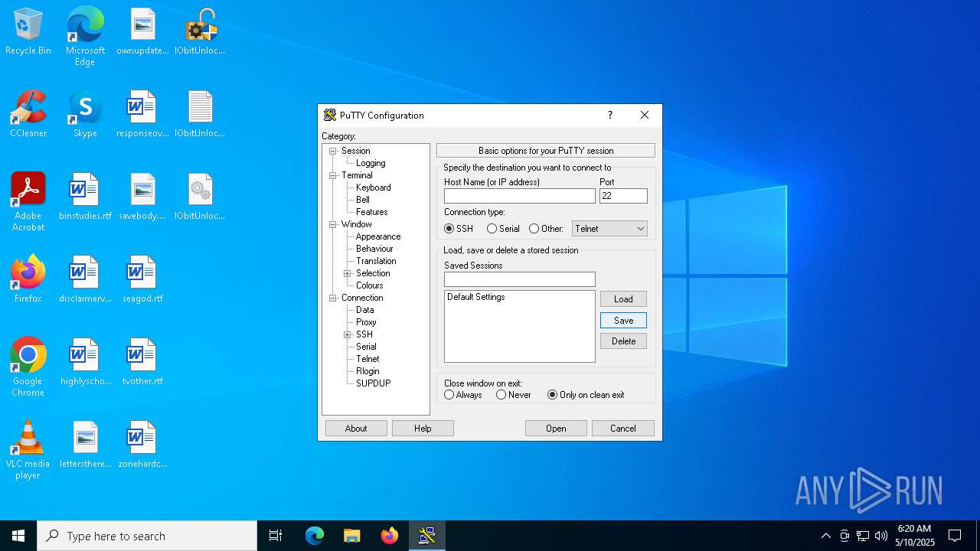Launch Microsoft Edge from the desktop
Viewport: 980px width, 551px height.
coord(85,37)
